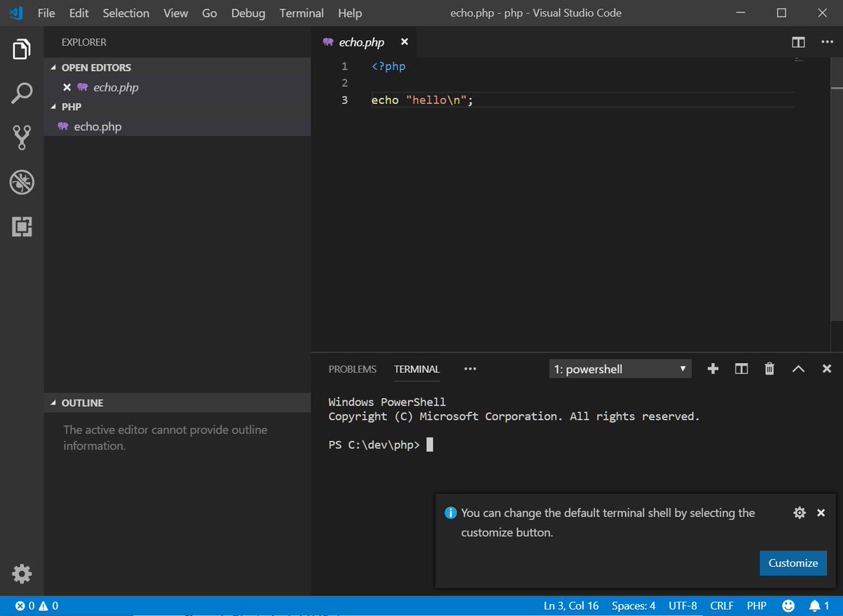Click the Customize button in the notification

coord(792,563)
